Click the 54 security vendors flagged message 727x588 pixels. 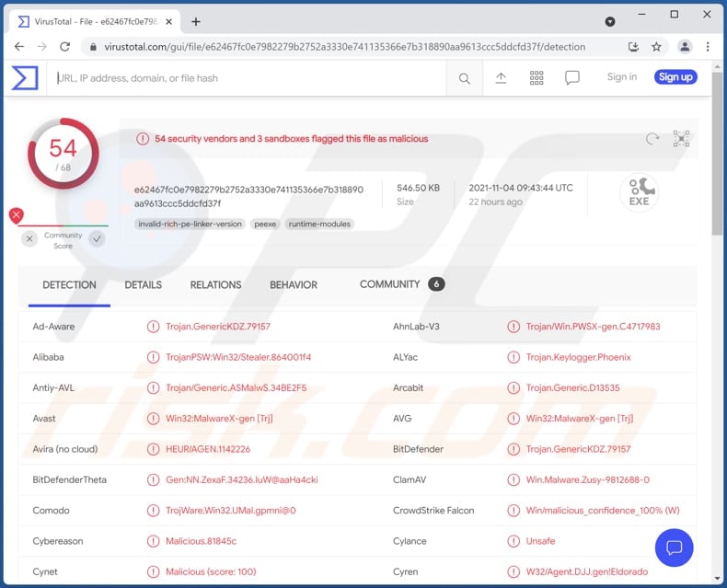(x=291, y=139)
